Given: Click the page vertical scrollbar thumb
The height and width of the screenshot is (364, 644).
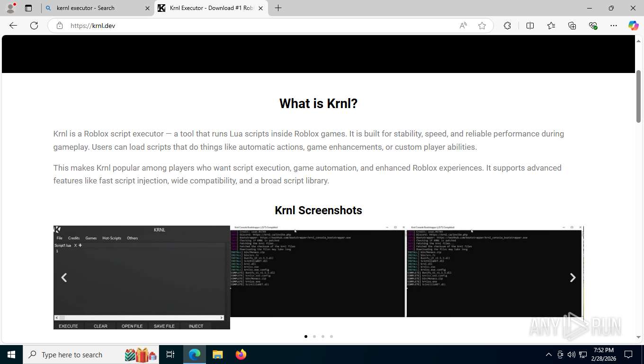Looking at the screenshot, I should (x=638, y=97).
